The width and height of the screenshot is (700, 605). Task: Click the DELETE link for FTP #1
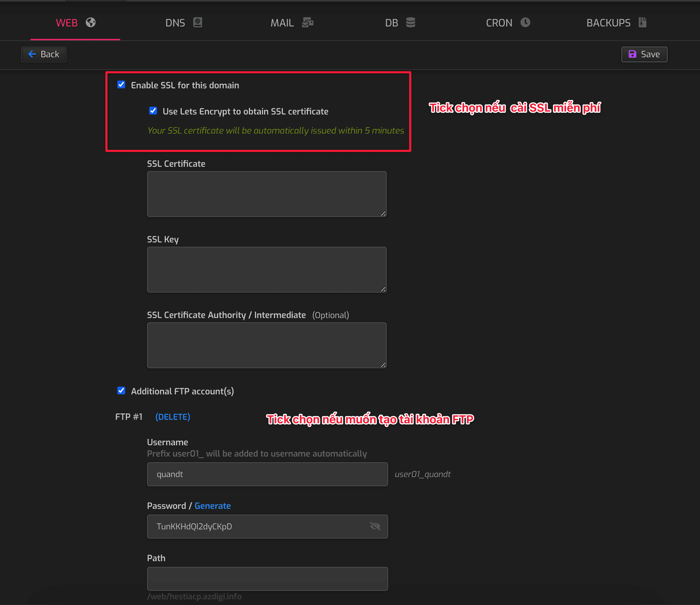[x=173, y=417]
